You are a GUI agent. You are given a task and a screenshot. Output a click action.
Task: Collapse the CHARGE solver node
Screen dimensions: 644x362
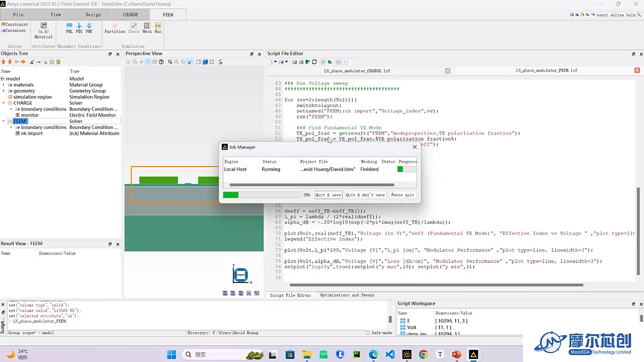point(4,103)
